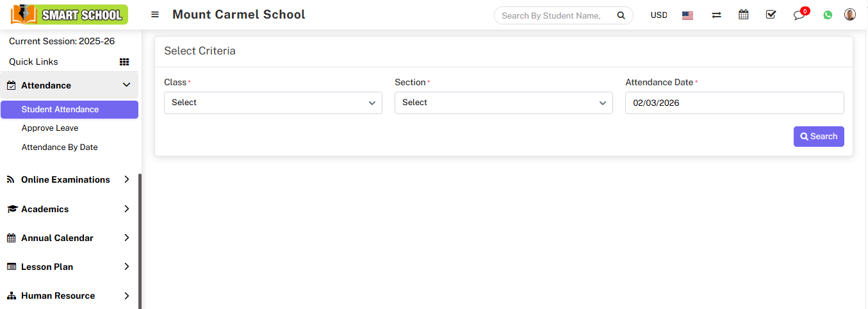This screenshot has height=309, width=868.
Task: Open chat messages bubble icon
Action: [x=799, y=15]
